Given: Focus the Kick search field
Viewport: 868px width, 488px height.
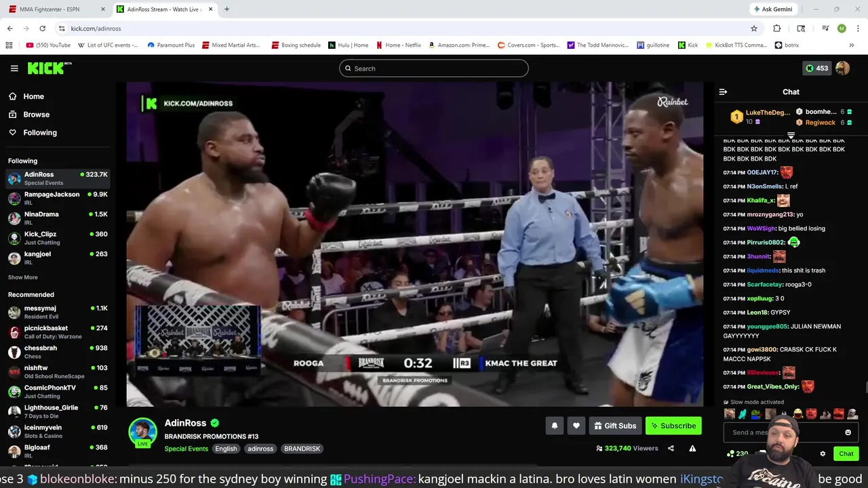Looking at the screenshot, I should coord(434,68).
